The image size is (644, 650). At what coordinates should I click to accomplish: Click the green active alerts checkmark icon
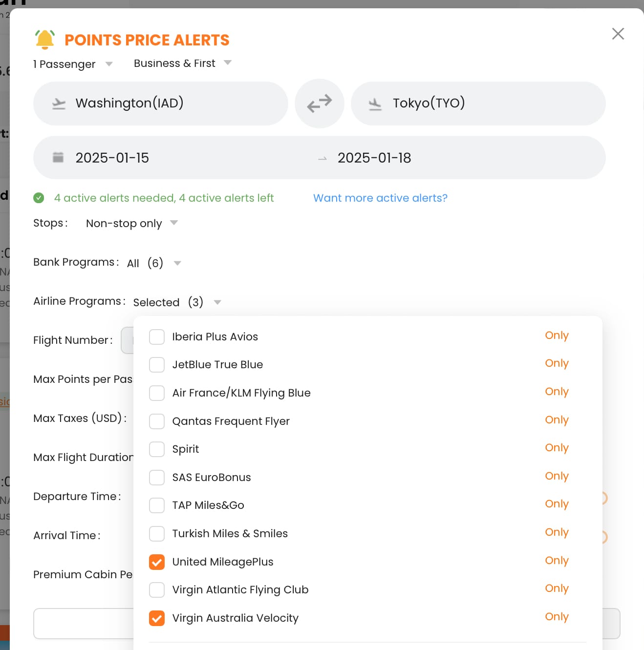coord(39,198)
